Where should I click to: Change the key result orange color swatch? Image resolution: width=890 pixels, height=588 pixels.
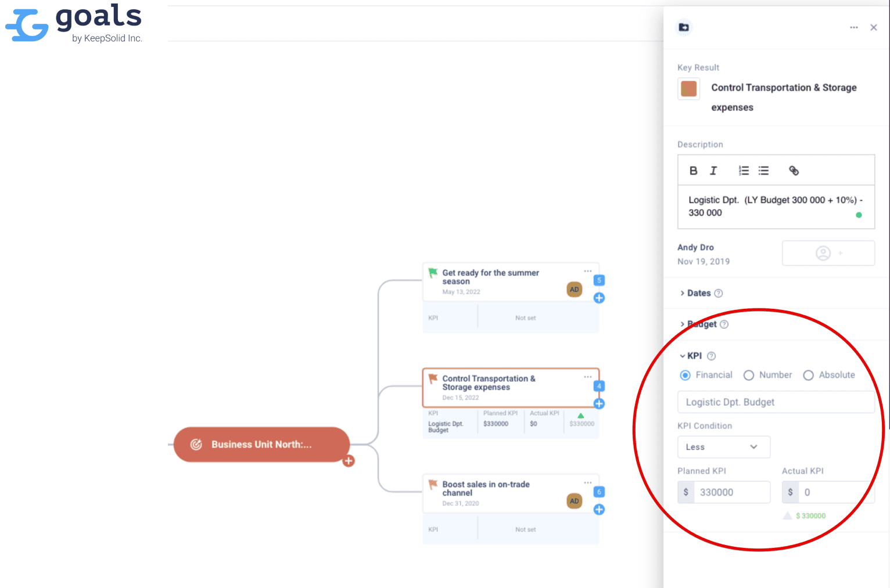point(688,88)
